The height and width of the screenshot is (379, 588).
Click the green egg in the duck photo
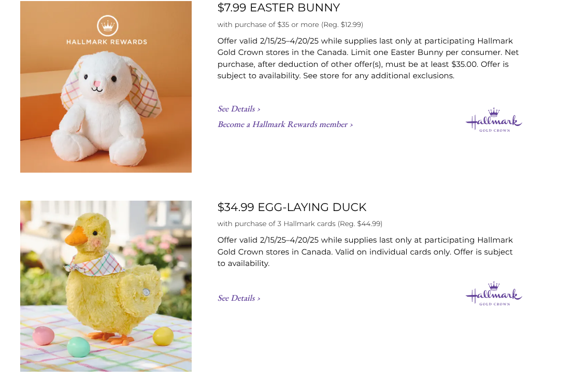tap(78, 347)
